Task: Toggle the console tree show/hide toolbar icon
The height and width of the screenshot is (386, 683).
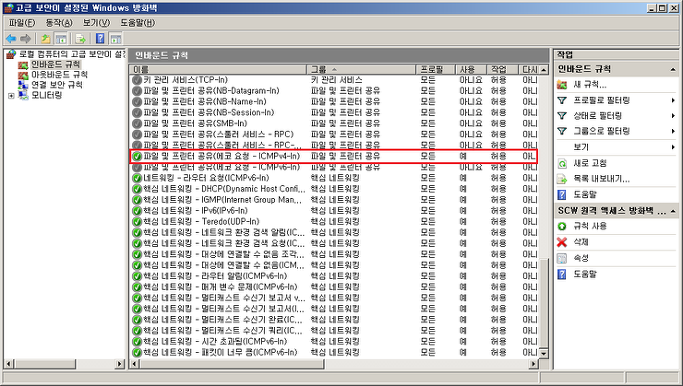Action: (61, 39)
